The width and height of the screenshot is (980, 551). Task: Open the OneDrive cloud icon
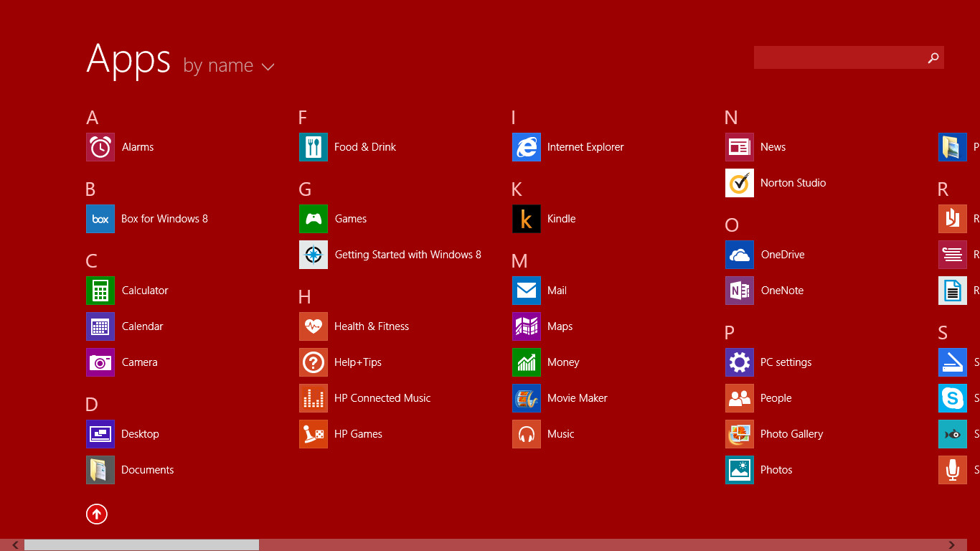click(740, 255)
